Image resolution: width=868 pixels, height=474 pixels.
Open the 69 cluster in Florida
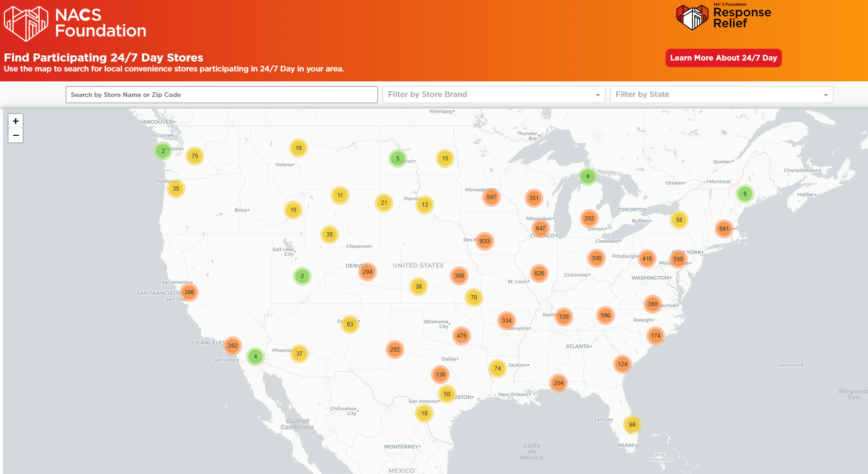coord(632,425)
